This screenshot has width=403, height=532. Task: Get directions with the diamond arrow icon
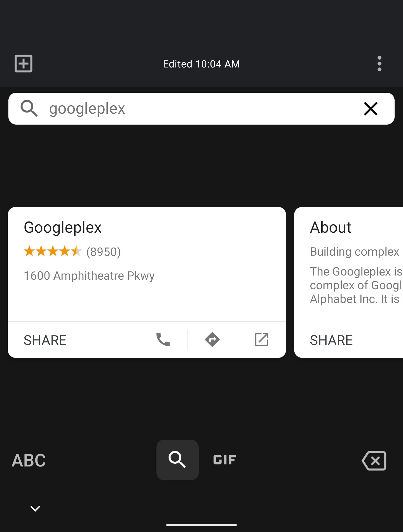(x=212, y=340)
